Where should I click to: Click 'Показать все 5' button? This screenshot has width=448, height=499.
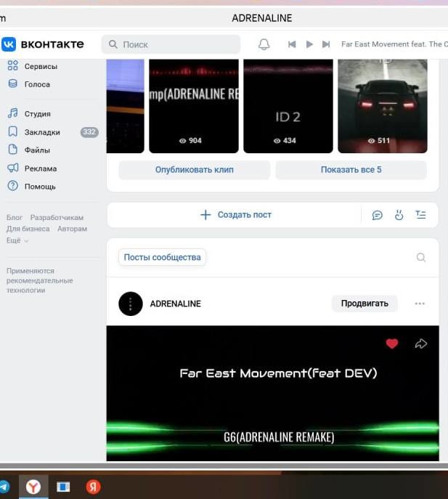point(351,170)
